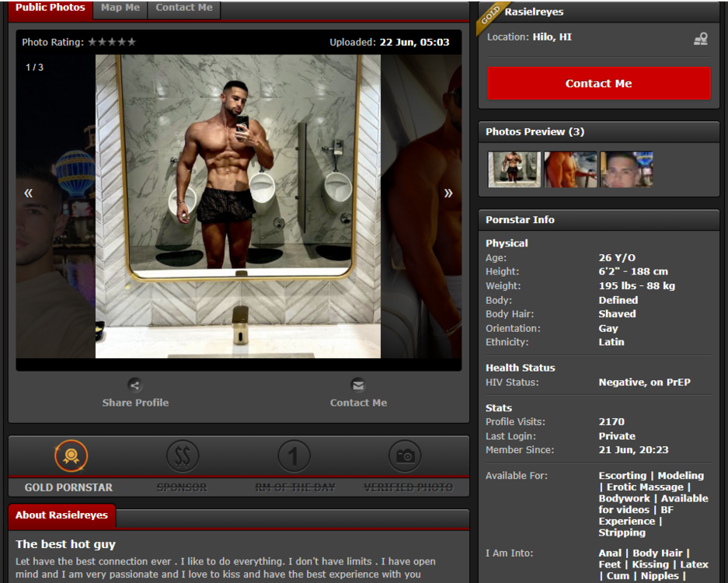Click the map location icon beside Hilo, HI
The width and height of the screenshot is (728, 583).
coord(700,38)
